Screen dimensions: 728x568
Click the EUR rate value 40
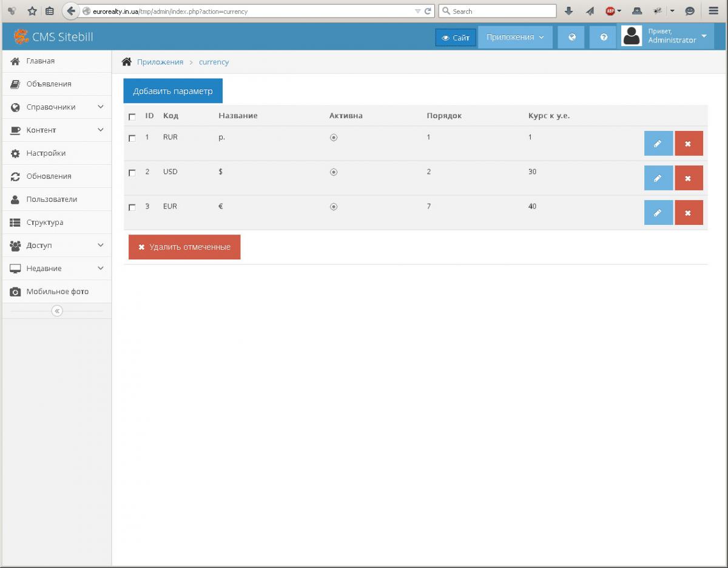click(532, 206)
